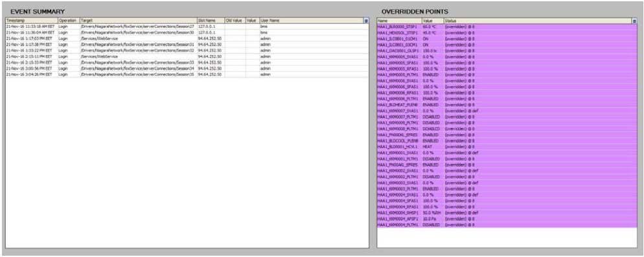
Task: Select the 1:17:03 PM WebService login row
Action: [x=187, y=38]
